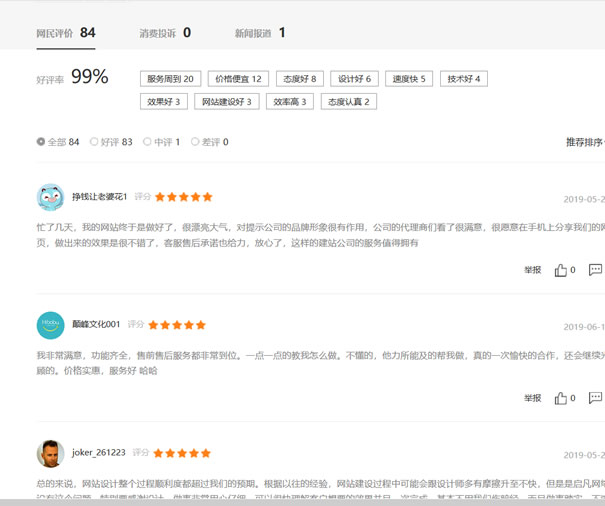Click thumbs-up icon on first review
The image size is (605, 506).
pos(561,270)
